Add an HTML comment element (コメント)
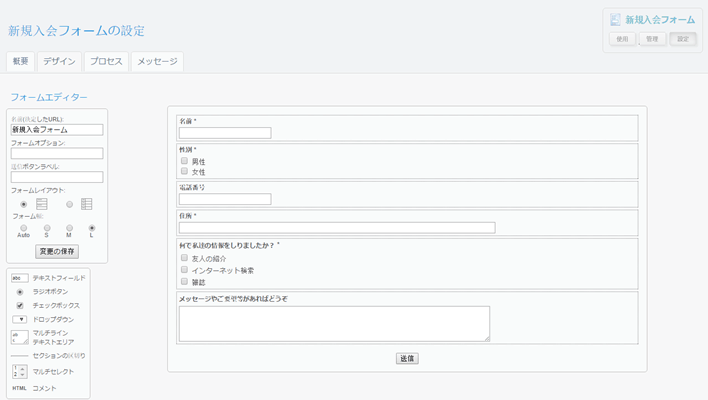 point(44,388)
